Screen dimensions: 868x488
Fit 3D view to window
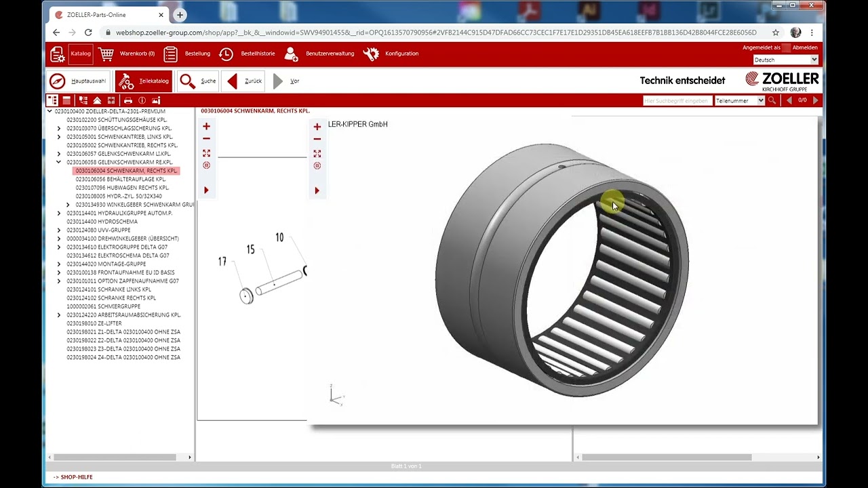[x=317, y=154]
